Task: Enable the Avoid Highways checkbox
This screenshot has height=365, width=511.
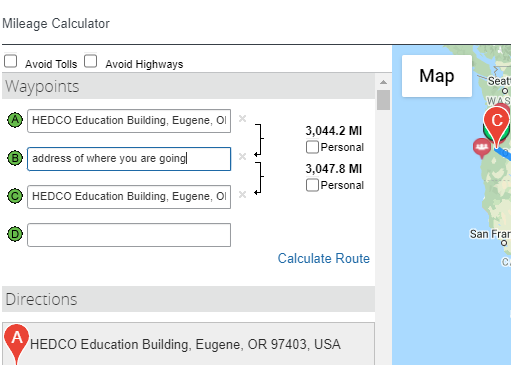Action: pyautogui.click(x=91, y=61)
